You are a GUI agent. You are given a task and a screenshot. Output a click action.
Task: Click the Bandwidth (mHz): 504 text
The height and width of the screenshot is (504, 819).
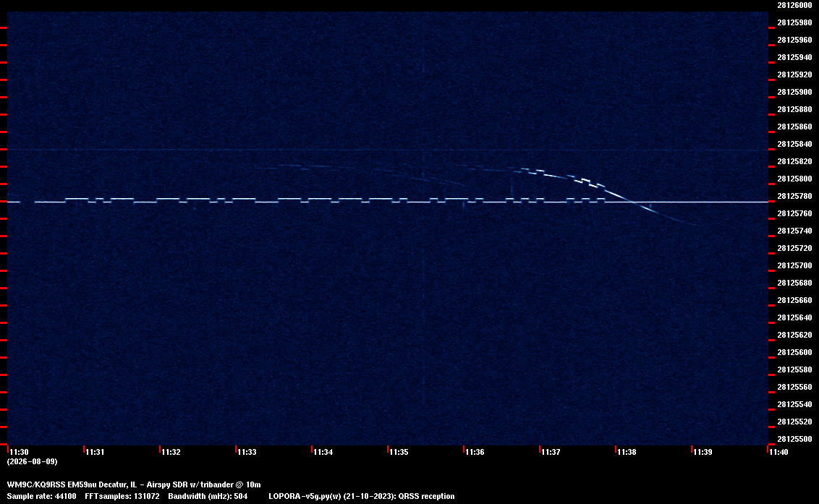208,496
